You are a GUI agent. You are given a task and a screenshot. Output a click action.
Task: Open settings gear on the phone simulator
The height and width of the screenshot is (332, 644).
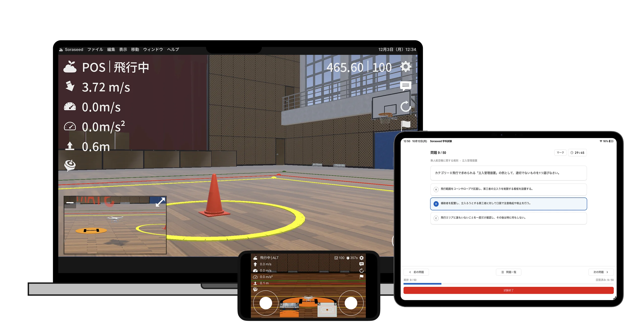[361, 258]
